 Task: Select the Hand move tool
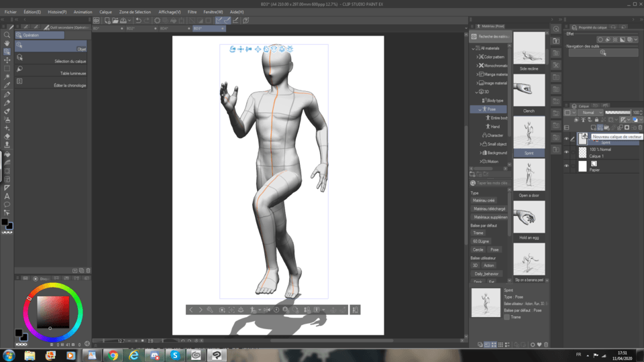pos(7,43)
